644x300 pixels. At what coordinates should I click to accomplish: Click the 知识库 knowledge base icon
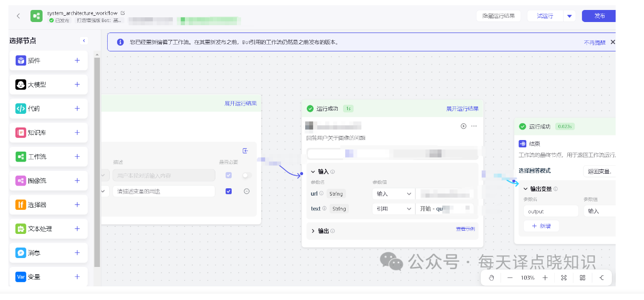20,133
